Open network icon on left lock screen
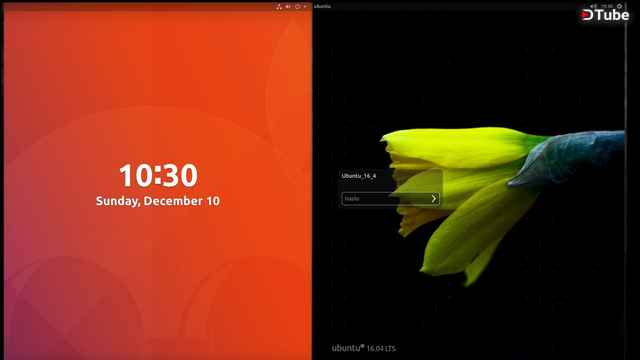This screenshot has height=360, width=640. (279, 7)
